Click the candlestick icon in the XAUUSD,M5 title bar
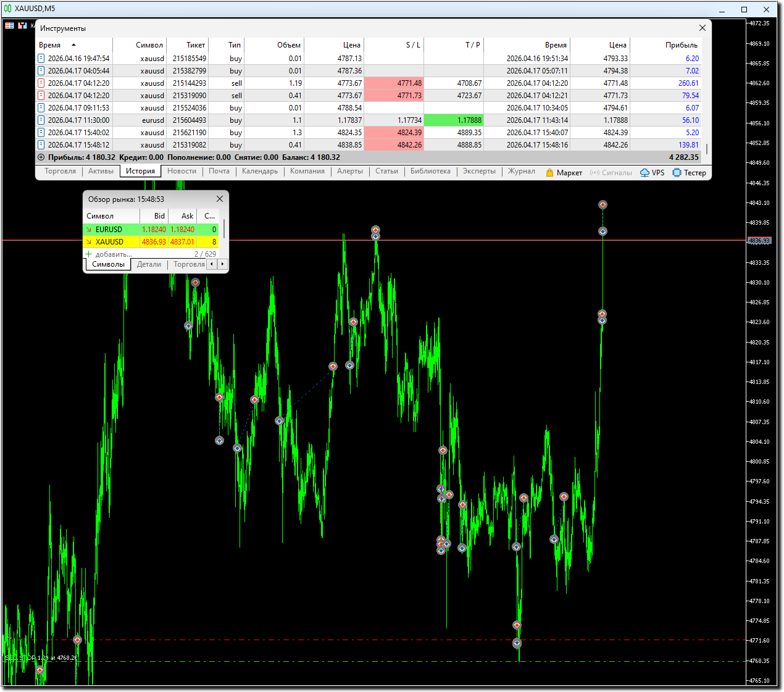Viewport: 784px width, 692px height. pyautogui.click(x=7, y=9)
